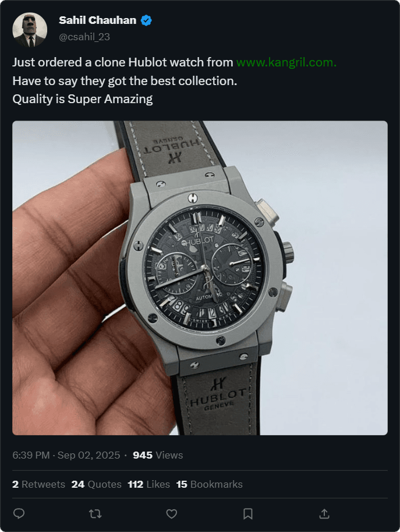The image size is (400, 532).
Task: Click the retweet icon to quote the post
Action: (95, 513)
